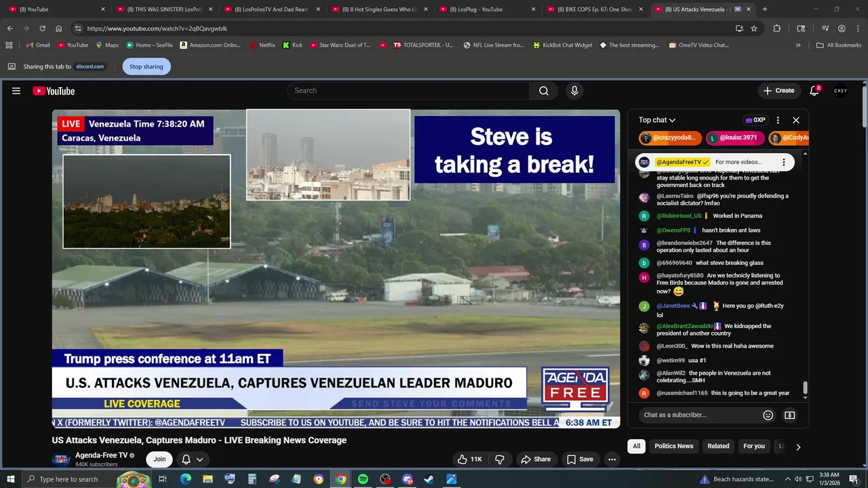Focus the YouTube search field

tap(408, 91)
